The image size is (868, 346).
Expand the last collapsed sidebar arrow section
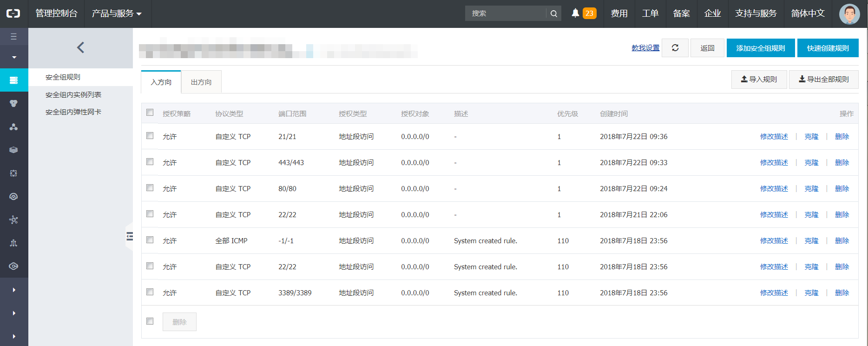click(x=14, y=336)
